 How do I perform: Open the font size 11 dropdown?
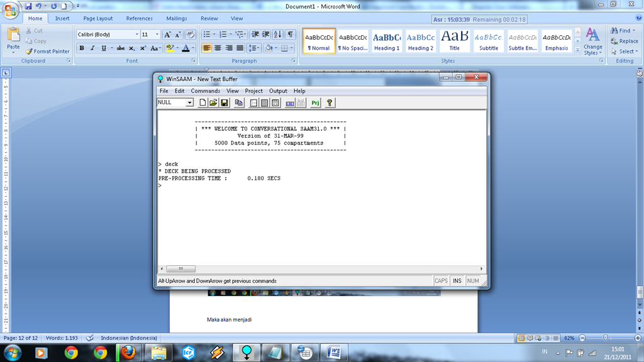[x=157, y=35]
